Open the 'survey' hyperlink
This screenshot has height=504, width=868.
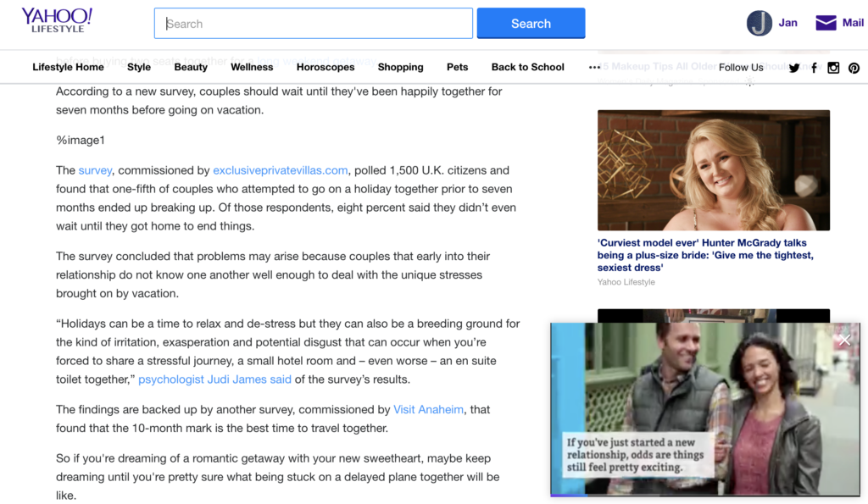[95, 170]
